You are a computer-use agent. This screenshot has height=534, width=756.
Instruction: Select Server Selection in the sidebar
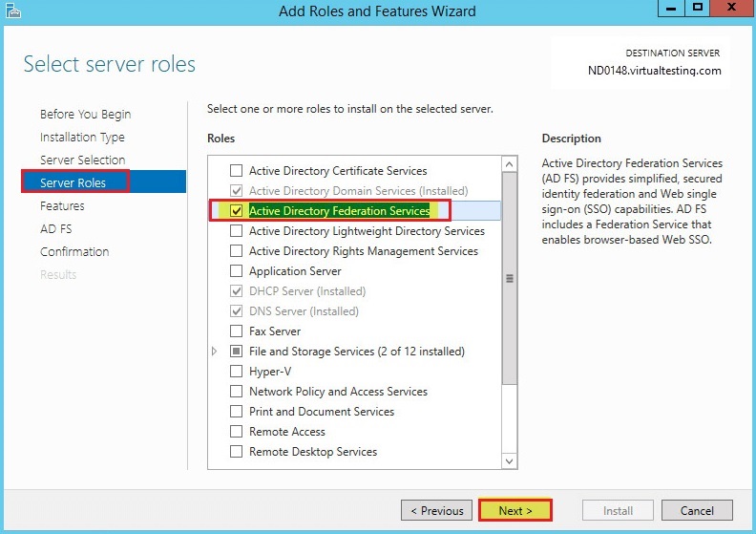(x=82, y=160)
